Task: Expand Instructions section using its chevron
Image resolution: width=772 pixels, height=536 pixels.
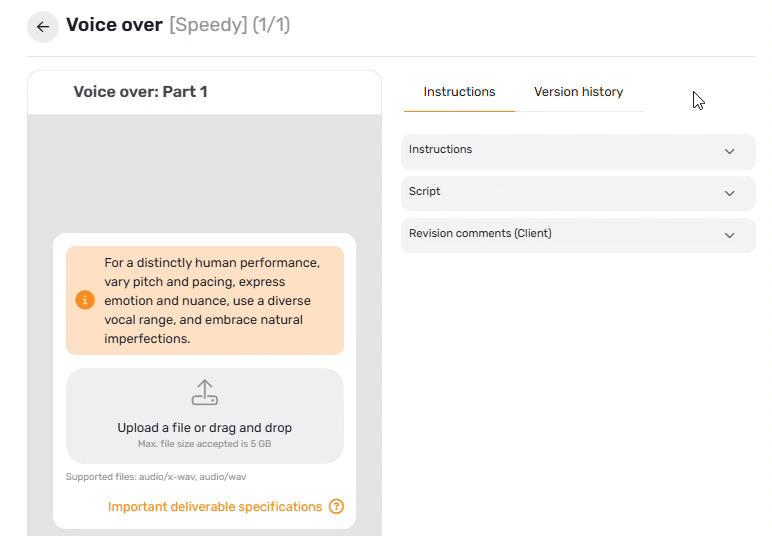Action: 729,151
